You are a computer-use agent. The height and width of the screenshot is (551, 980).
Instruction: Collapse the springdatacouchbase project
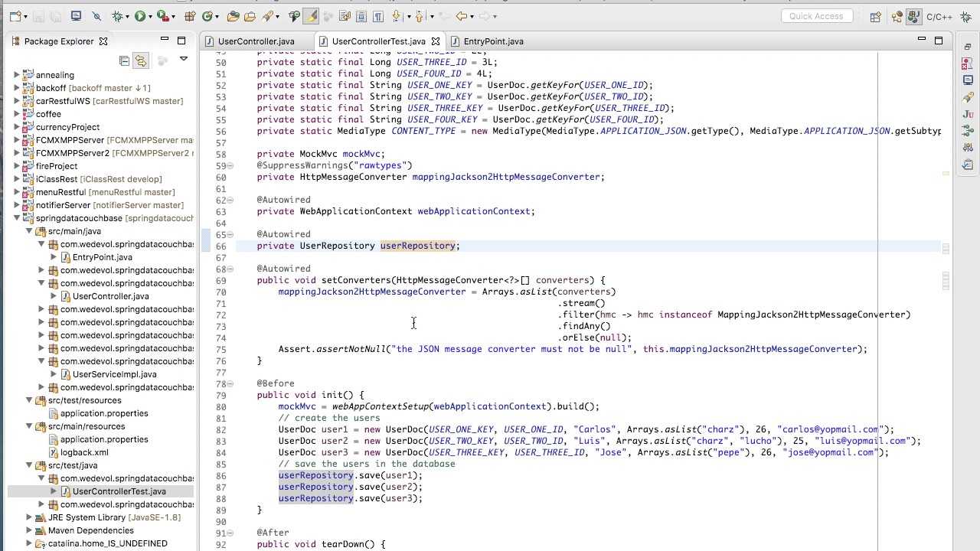click(17, 218)
